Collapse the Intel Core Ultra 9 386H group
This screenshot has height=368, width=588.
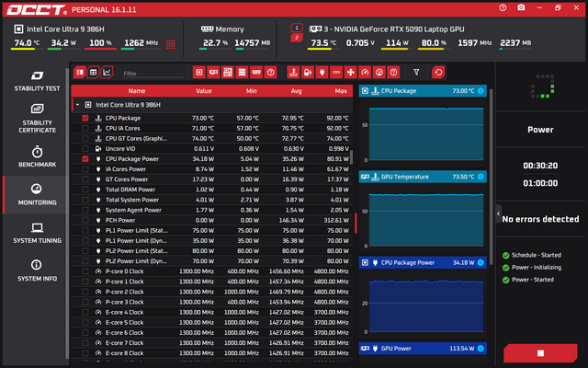(77, 105)
